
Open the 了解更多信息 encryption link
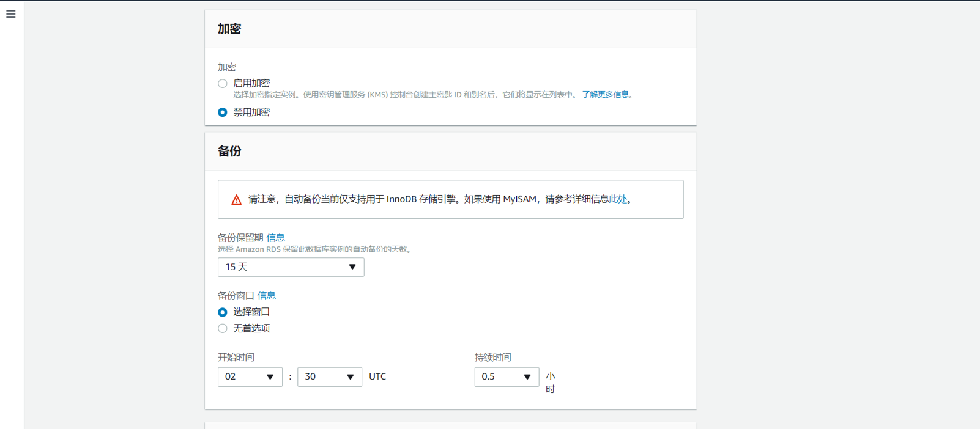(605, 95)
